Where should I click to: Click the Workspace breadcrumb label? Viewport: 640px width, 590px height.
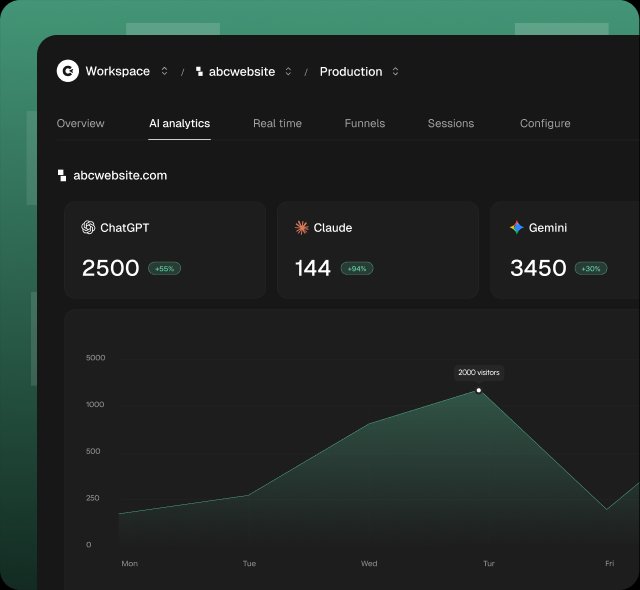pyautogui.click(x=118, y=71)
